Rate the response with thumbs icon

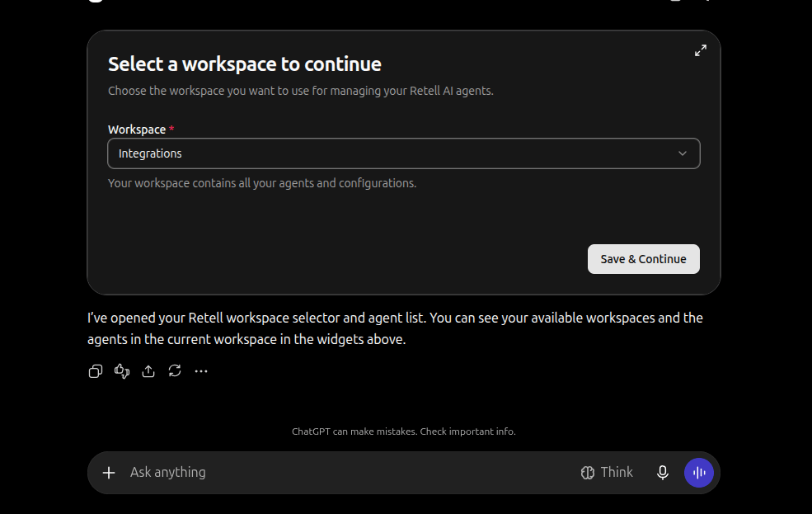point(122,371)
